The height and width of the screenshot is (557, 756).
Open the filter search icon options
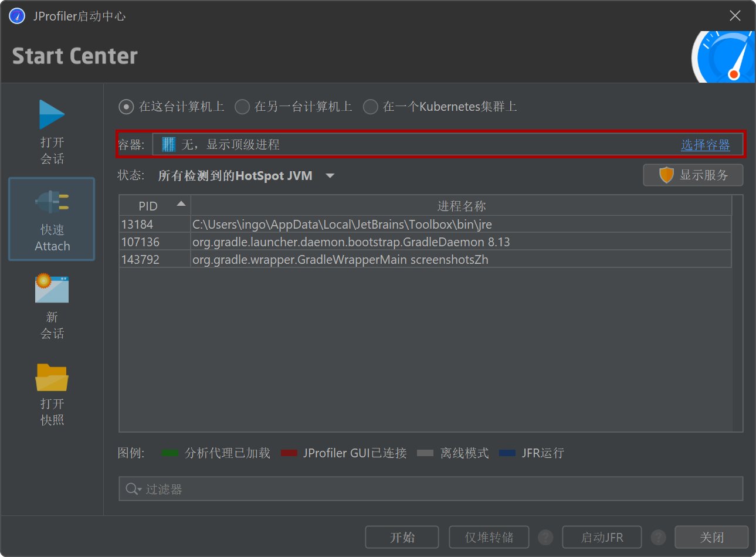click(x=134, y=489)
